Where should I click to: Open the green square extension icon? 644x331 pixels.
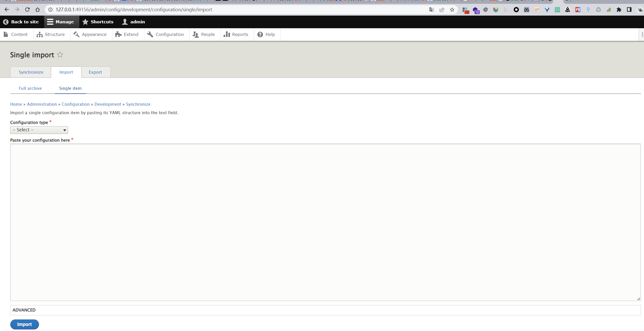[557, 10]
